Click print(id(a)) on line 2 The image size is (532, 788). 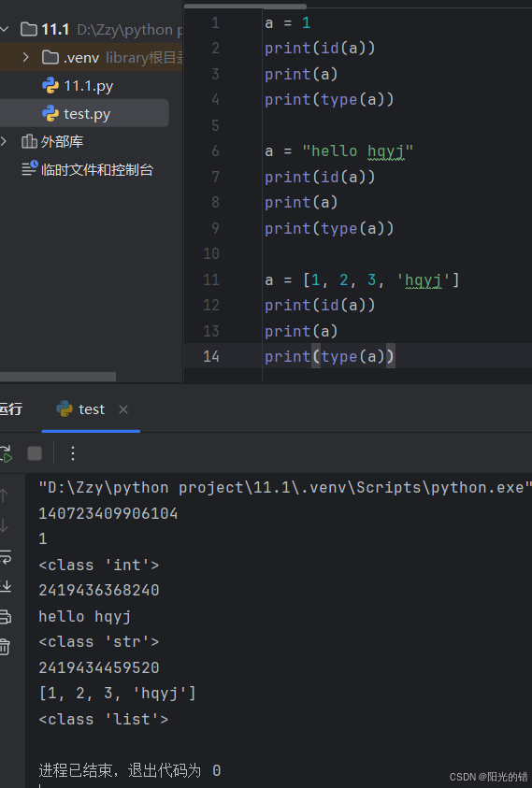pos(320,49)
